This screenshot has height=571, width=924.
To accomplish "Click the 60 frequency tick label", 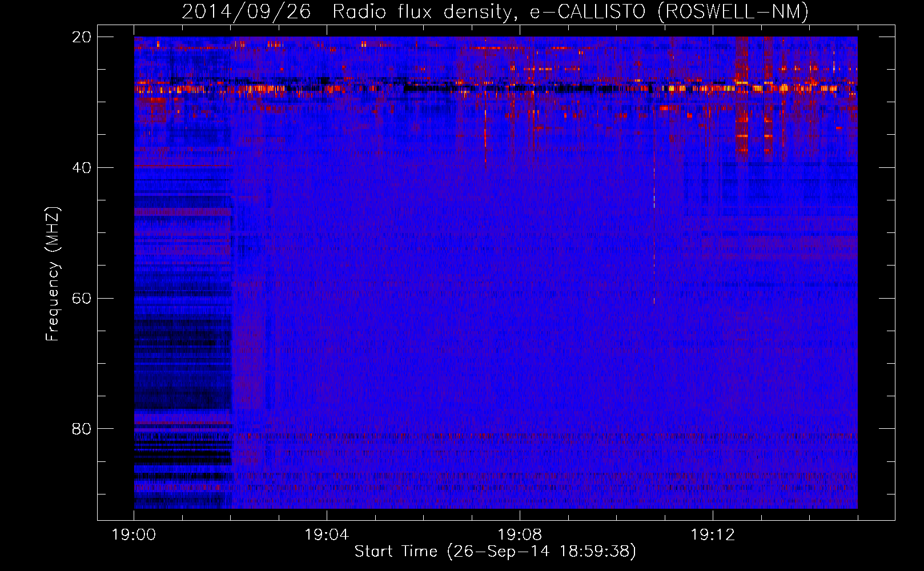I will [82, 299].
